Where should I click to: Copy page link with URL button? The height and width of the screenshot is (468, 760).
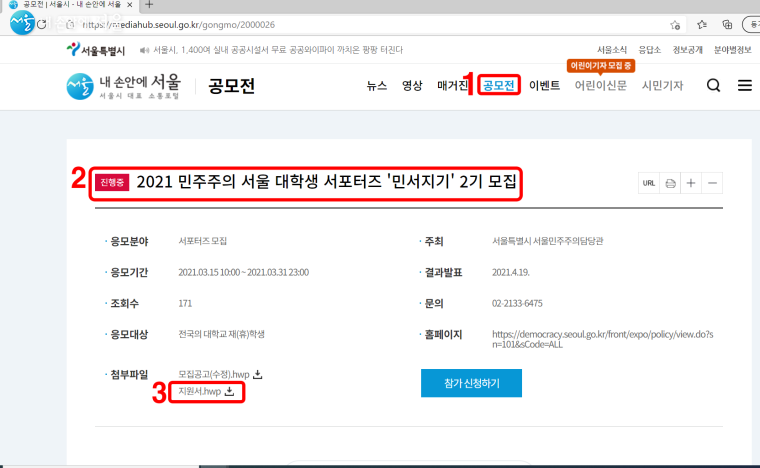(649, 183)
